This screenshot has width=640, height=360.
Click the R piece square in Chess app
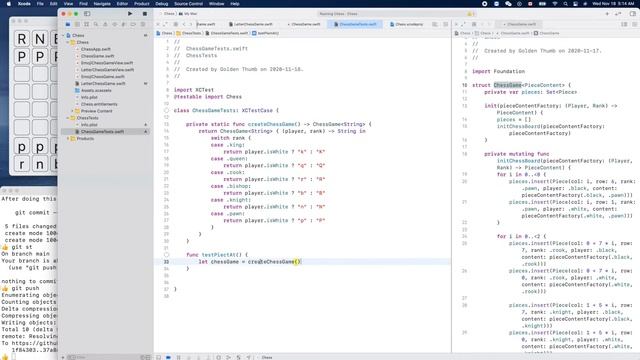coord(22,39)
